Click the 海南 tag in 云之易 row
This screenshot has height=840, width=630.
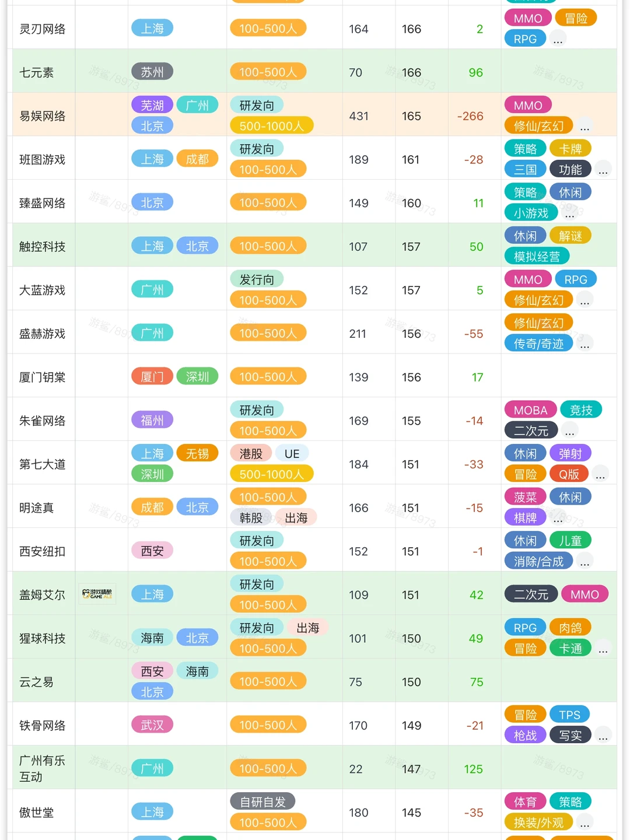(197, 671)
